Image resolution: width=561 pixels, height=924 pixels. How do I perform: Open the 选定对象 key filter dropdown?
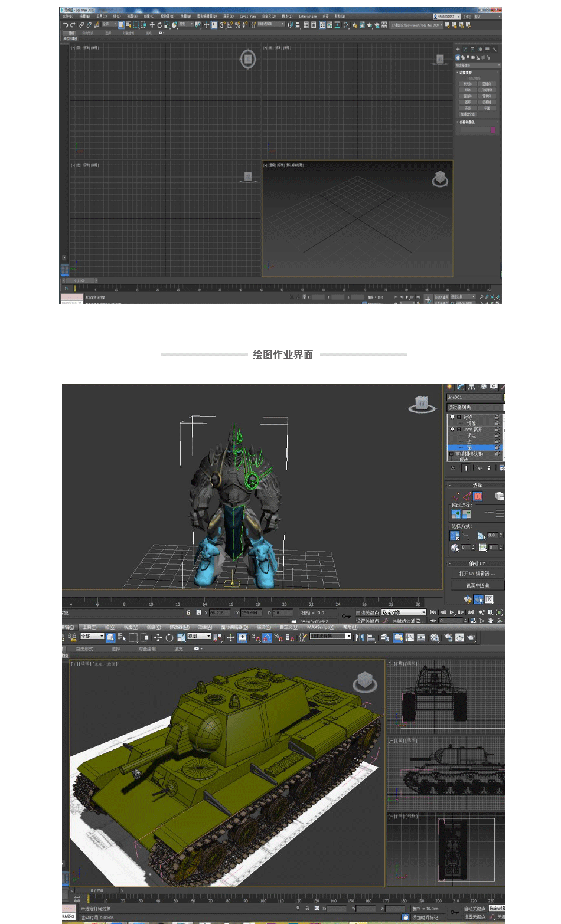click(x=404, y=612)
